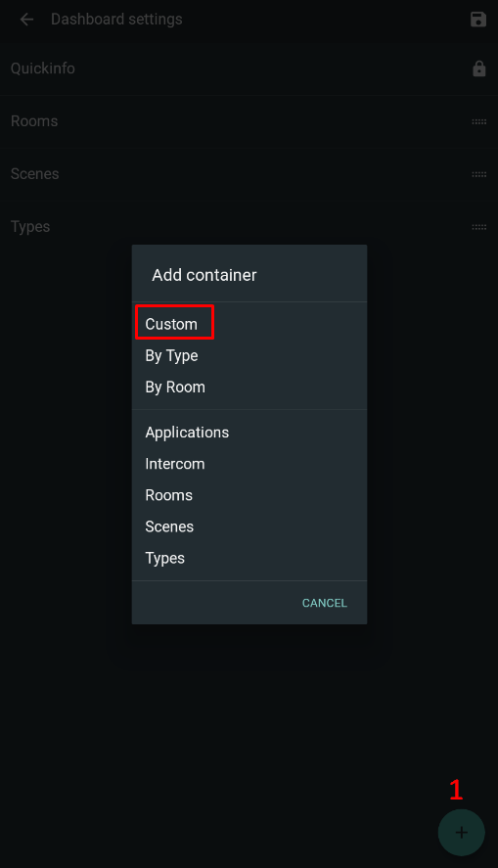Dismiss dialog with CANCEL
This screenshot has height=868, width=498.
pyautogui.click(x=325, y=603)
